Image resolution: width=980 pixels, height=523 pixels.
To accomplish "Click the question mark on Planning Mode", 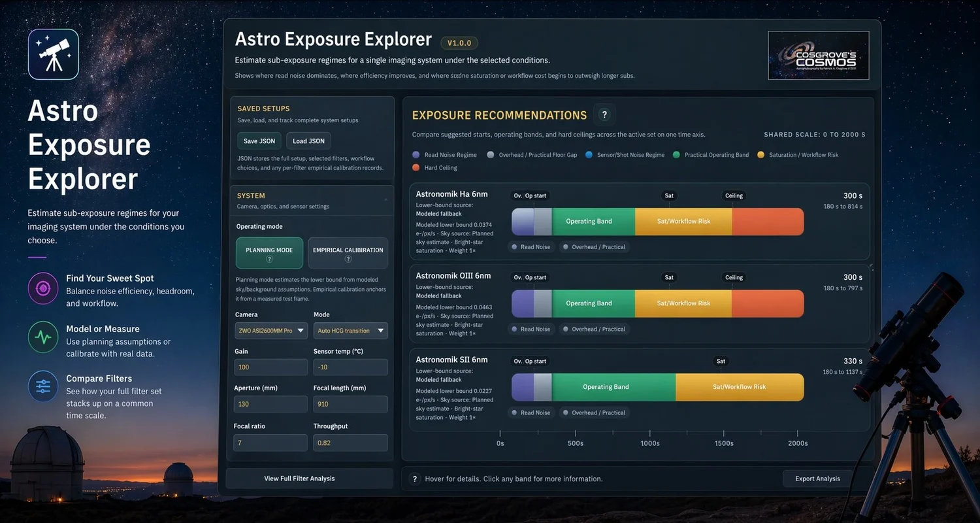I will (x=269, y=258).
